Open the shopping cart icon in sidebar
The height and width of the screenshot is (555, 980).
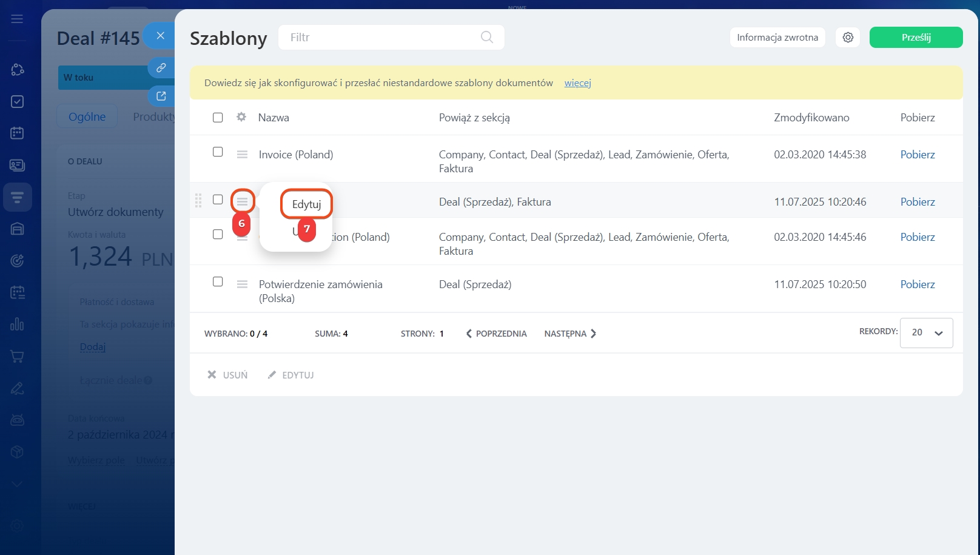click(x=17, y=356)
